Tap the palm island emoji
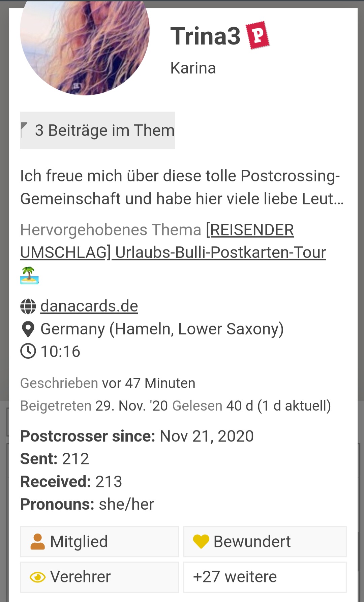Viewport: 364px width, 602px height. (x=30, y=275)
